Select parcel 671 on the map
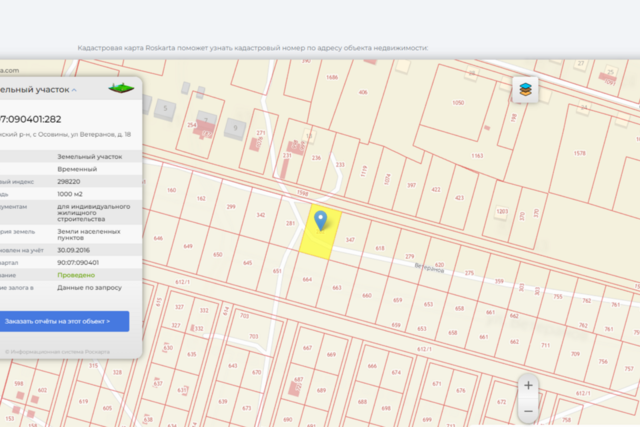Image resolution: width=640 pixels, height=427 pixels. pyautogui.click(x=437, y=384)
